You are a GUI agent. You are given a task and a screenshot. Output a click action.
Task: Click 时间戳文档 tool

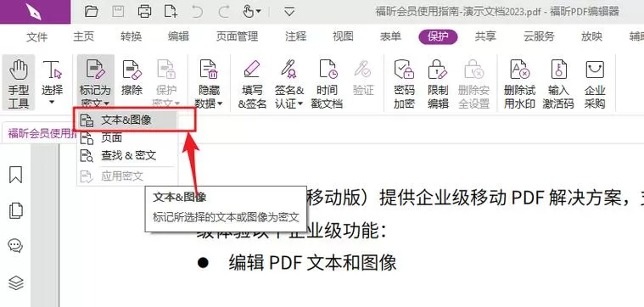click(x=327, y=83)
